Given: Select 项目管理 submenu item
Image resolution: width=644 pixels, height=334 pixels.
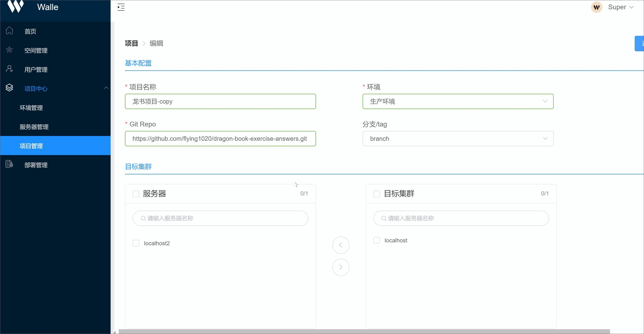Looking at the screenshot, I should [x=55, y=146].
